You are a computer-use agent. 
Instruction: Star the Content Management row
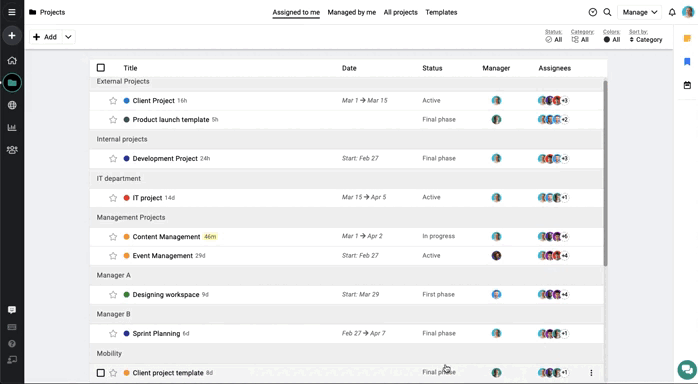coord(113,237)
